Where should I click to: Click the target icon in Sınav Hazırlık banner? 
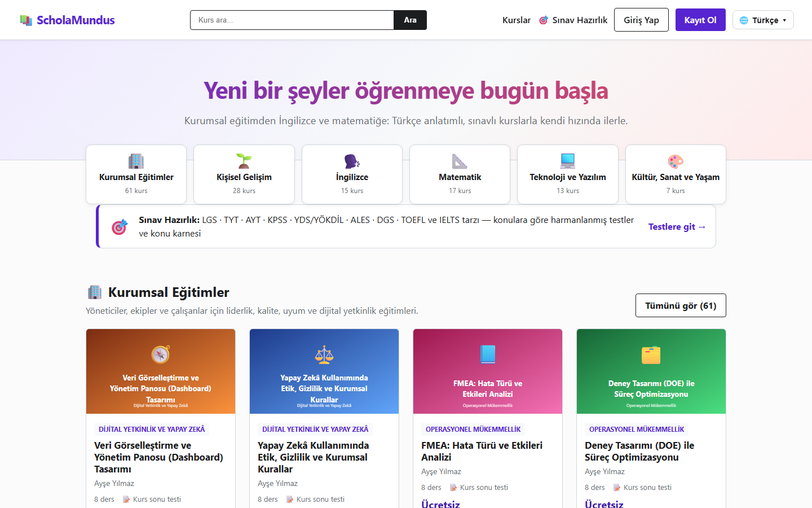[x=120, y=227]
